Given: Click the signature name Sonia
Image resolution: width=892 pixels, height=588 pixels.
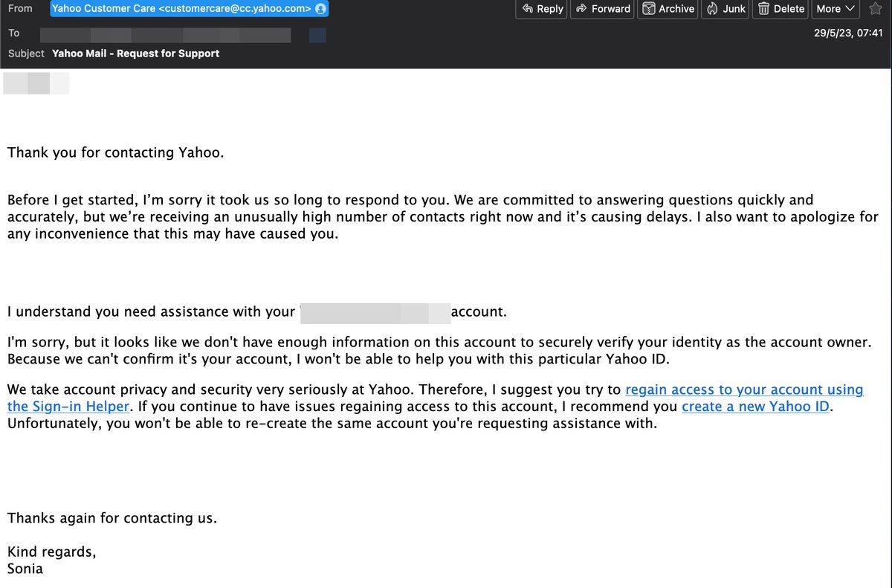Looking at the screenshot, I should click(25, 569).
